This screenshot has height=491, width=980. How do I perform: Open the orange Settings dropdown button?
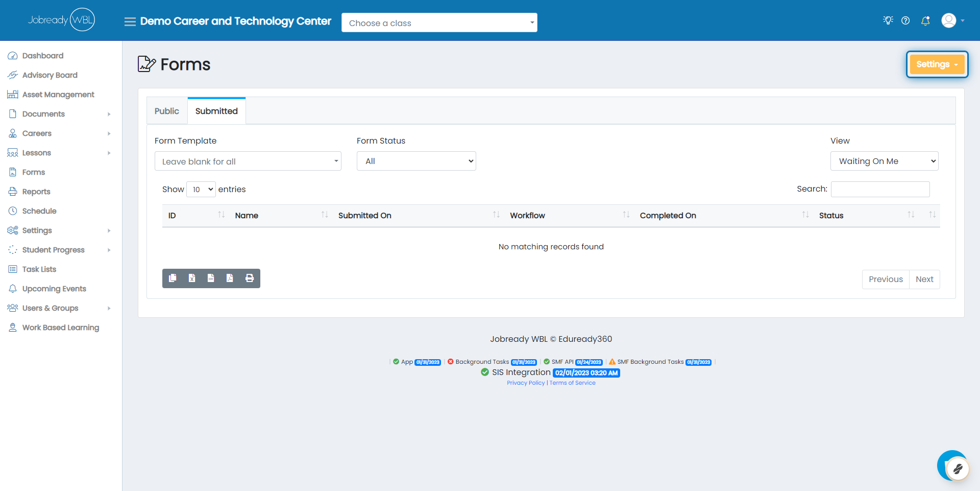(937, 64)
